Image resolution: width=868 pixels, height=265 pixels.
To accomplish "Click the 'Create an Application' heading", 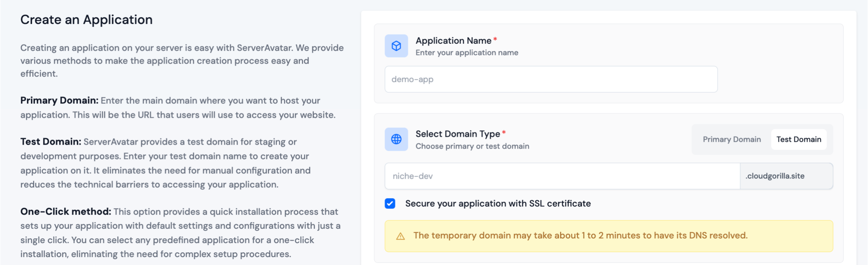I will (87, 20).
